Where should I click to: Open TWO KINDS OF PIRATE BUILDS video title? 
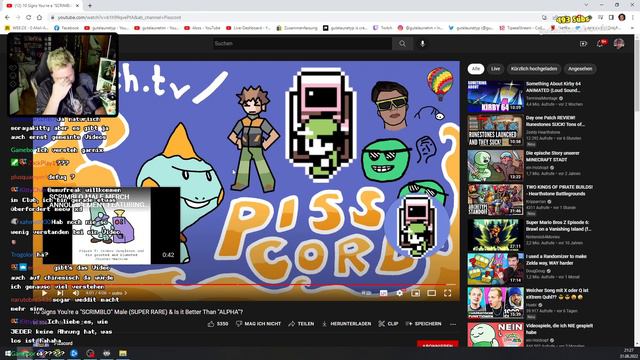(559, 190)
